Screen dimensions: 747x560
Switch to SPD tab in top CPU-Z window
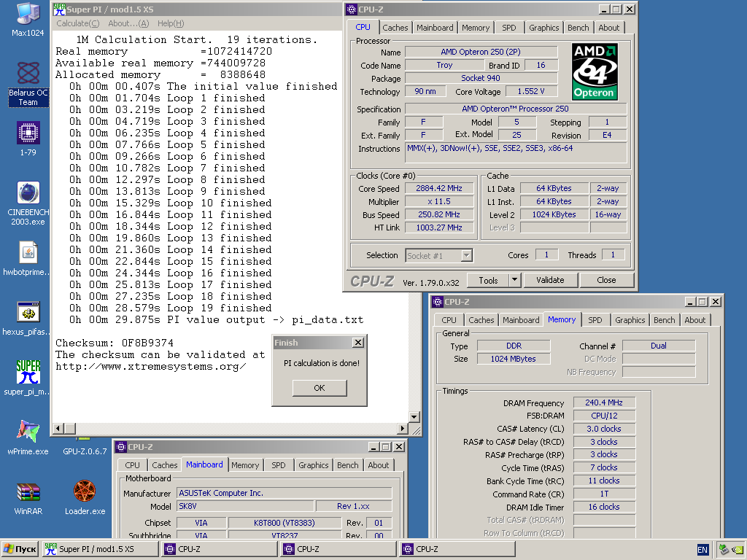click(508, 28)
